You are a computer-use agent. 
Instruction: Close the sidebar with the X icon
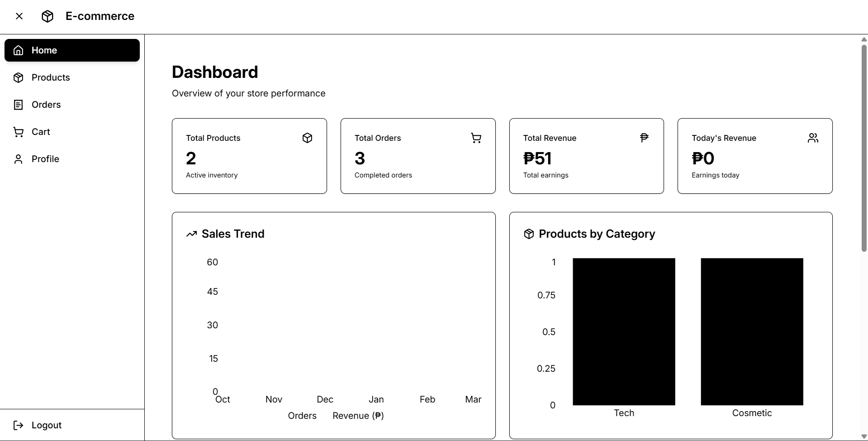coord(19,16)
